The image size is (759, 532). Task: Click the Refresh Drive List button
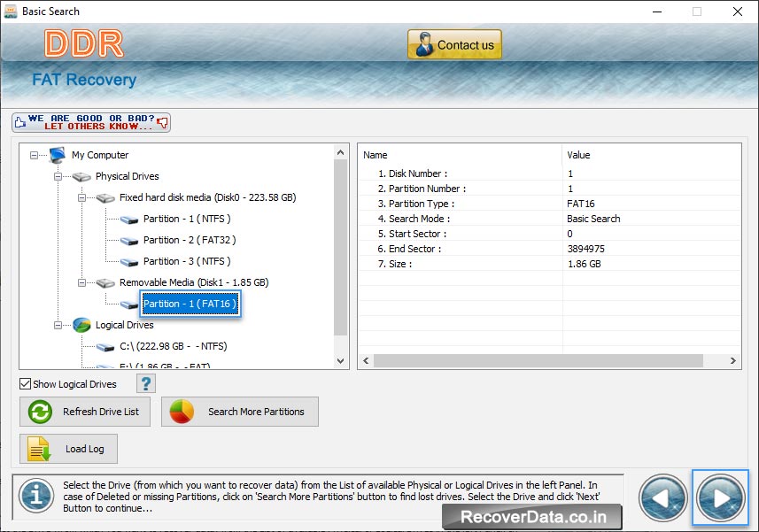click(x=85, y=412)
